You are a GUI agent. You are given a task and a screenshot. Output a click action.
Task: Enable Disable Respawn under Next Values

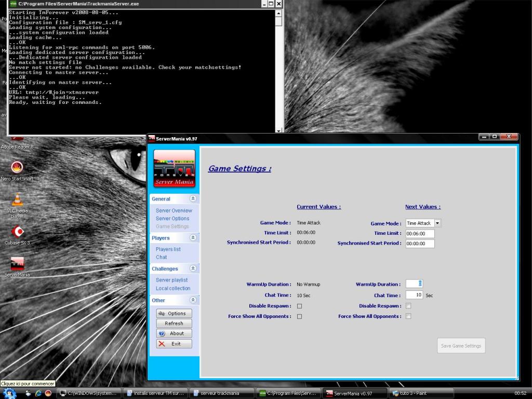coord(408,305)
